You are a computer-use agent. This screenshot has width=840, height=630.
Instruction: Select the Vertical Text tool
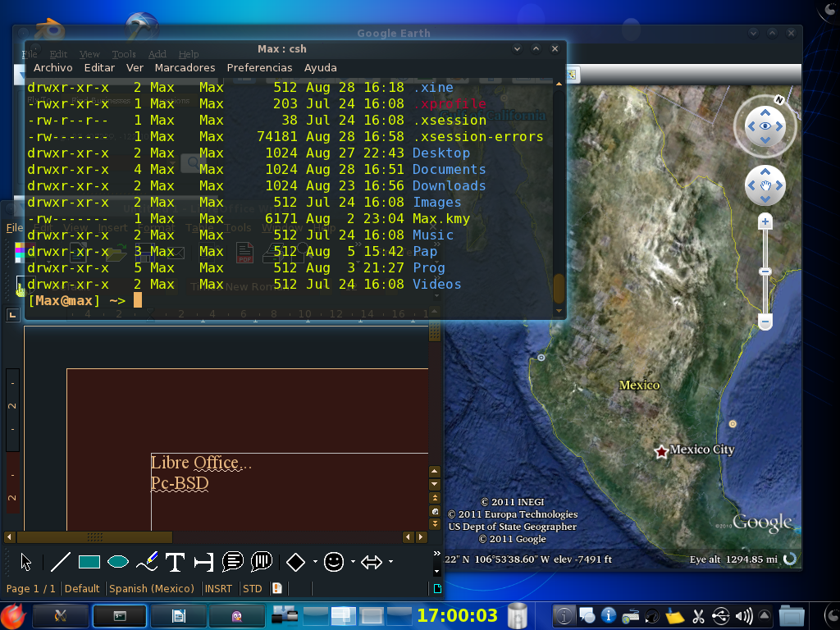pos(203,562)
